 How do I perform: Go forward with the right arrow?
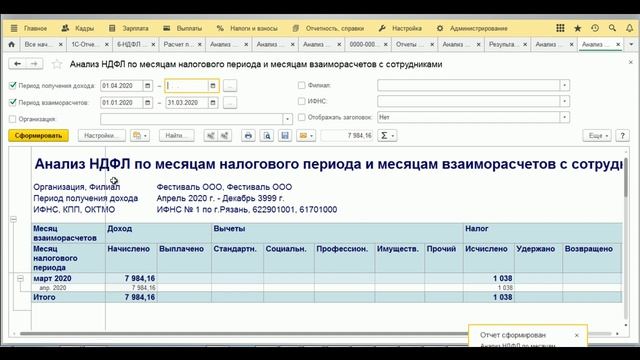34,64
